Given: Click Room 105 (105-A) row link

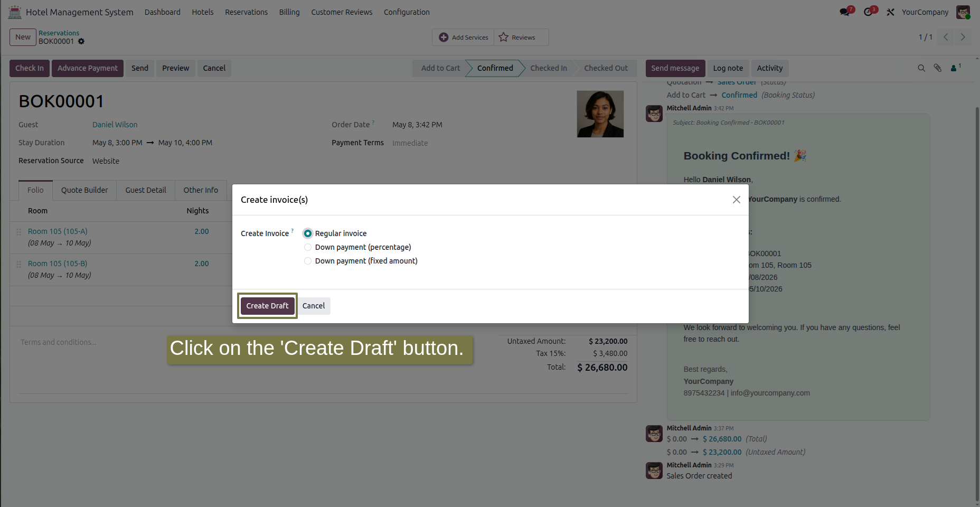Looking at the screenshot, I should coord(58,231).
